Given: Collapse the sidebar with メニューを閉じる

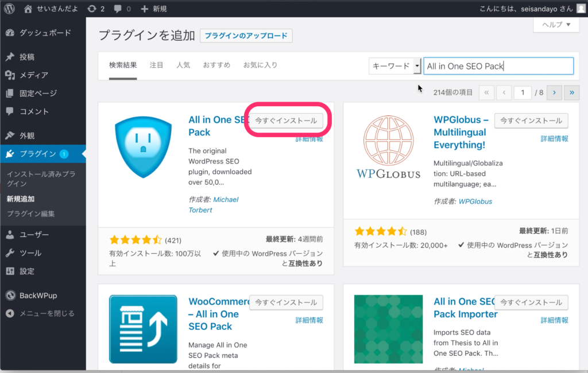Looking at the screenshot, I should (46, 313).
